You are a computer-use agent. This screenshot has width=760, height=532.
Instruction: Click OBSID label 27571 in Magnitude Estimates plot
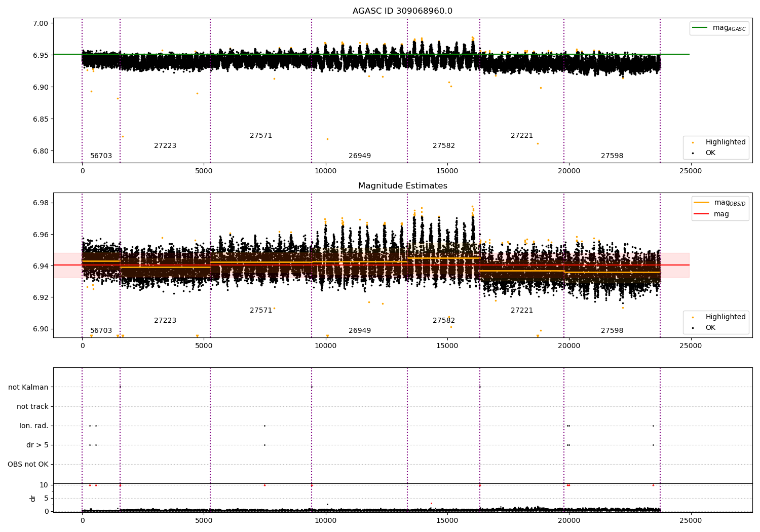click(261, 311)
